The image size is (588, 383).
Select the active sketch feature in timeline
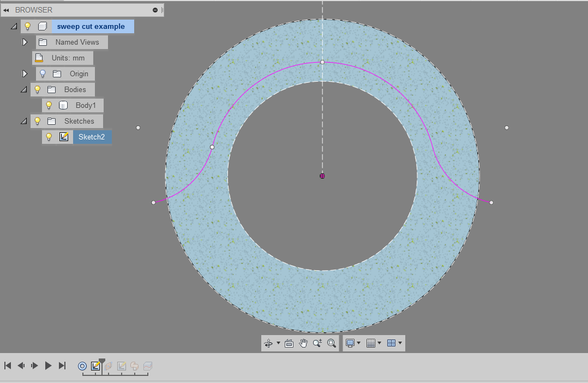[x=95, y=366]
